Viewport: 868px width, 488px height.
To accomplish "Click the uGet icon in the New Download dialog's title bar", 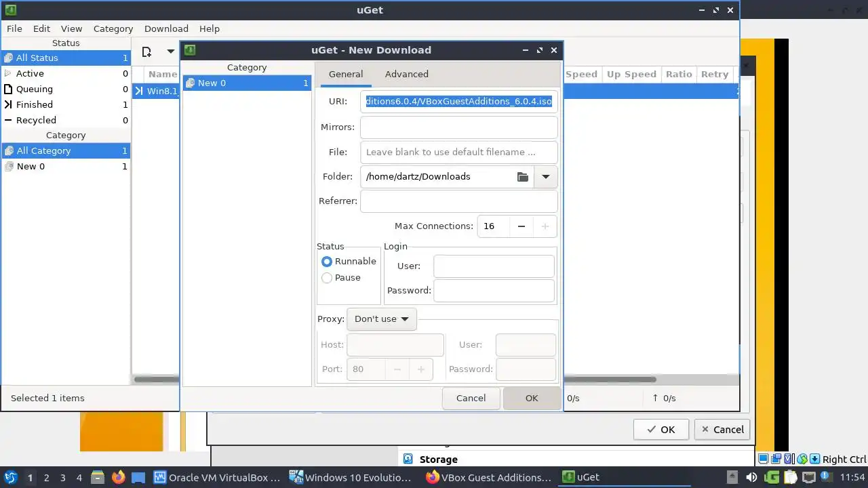I will click(x=190, y=50).
